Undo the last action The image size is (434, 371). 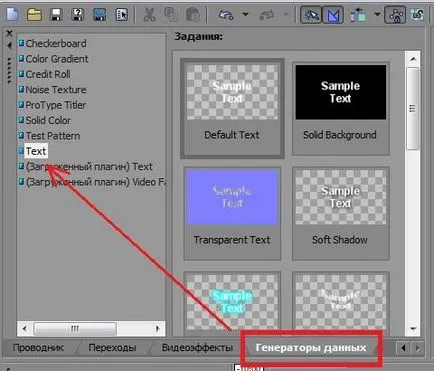(226, 15)
